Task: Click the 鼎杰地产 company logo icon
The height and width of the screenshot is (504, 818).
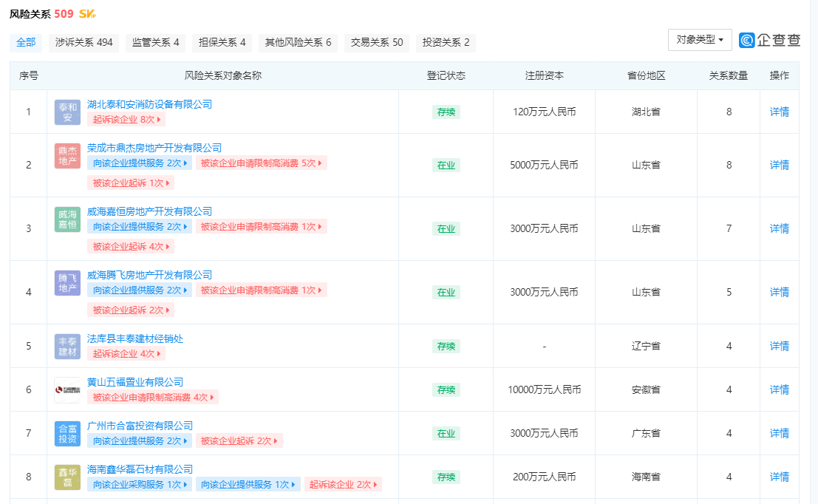Action: coord(67,155)
